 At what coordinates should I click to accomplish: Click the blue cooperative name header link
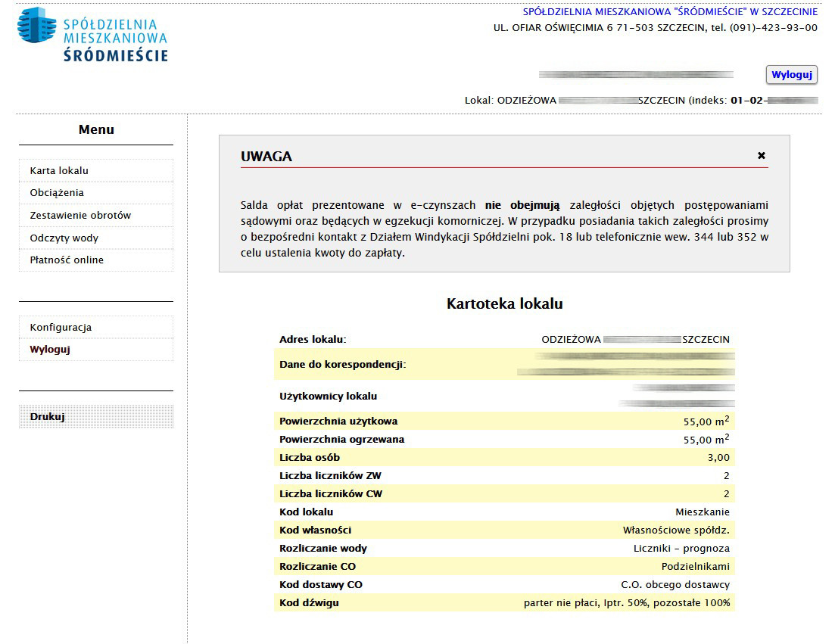coord(670,12)
